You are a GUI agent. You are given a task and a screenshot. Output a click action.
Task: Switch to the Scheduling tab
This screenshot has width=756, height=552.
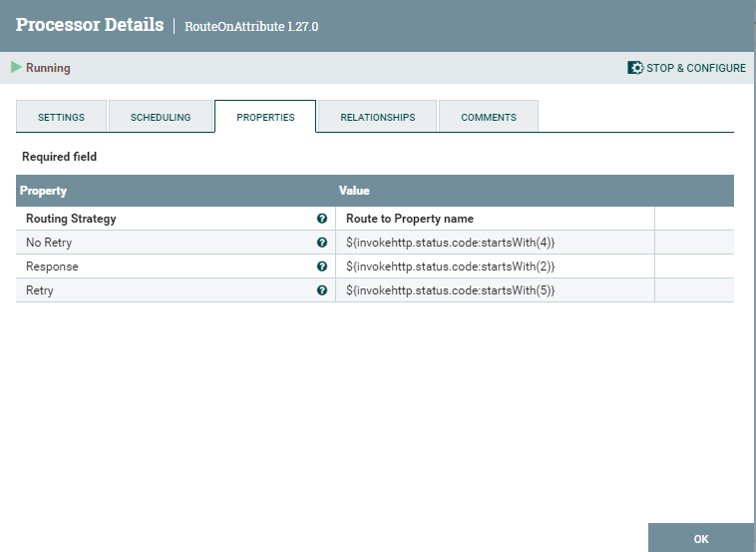click(x=161, y=117)
